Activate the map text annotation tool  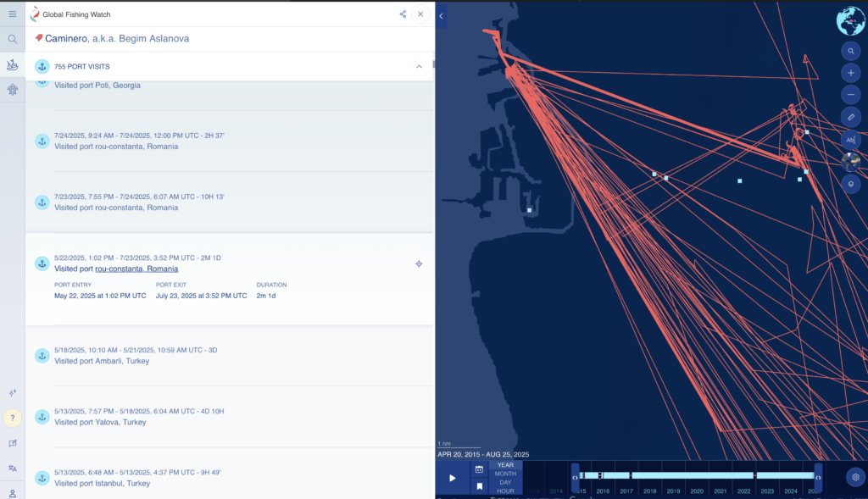pyautogui.click(x=851, y=140)
